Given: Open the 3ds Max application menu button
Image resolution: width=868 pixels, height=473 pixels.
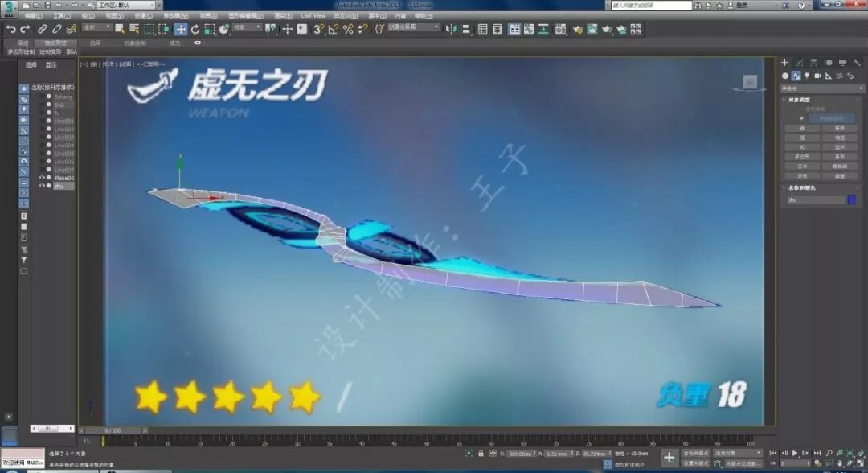Looking at the screenshot, I should point(8,8).
